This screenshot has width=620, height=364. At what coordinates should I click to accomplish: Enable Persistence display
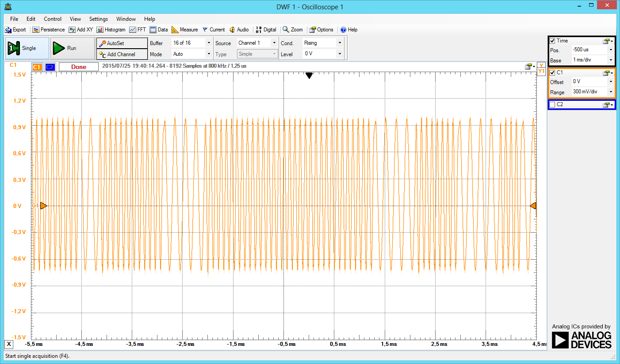tap(48, 30)
